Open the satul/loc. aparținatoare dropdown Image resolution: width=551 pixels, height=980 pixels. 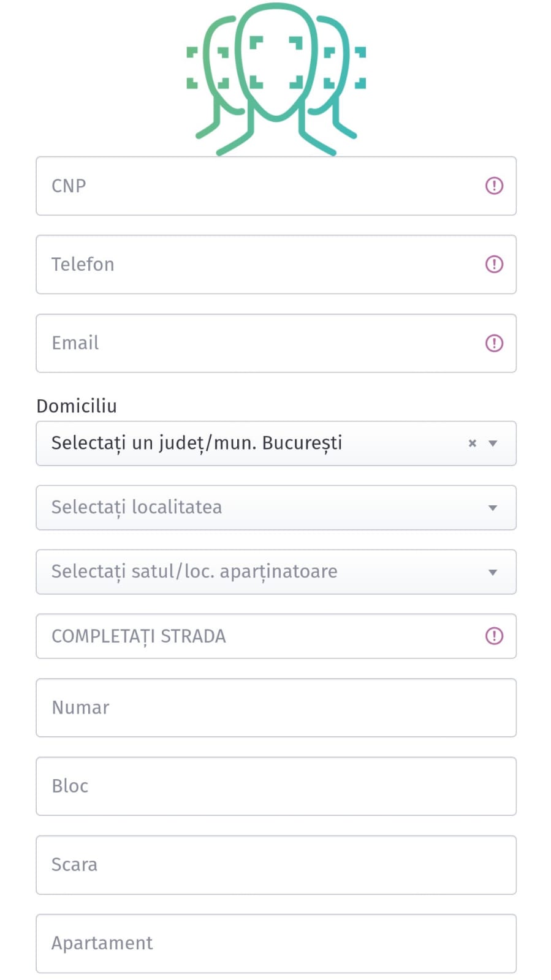[245, 571]
